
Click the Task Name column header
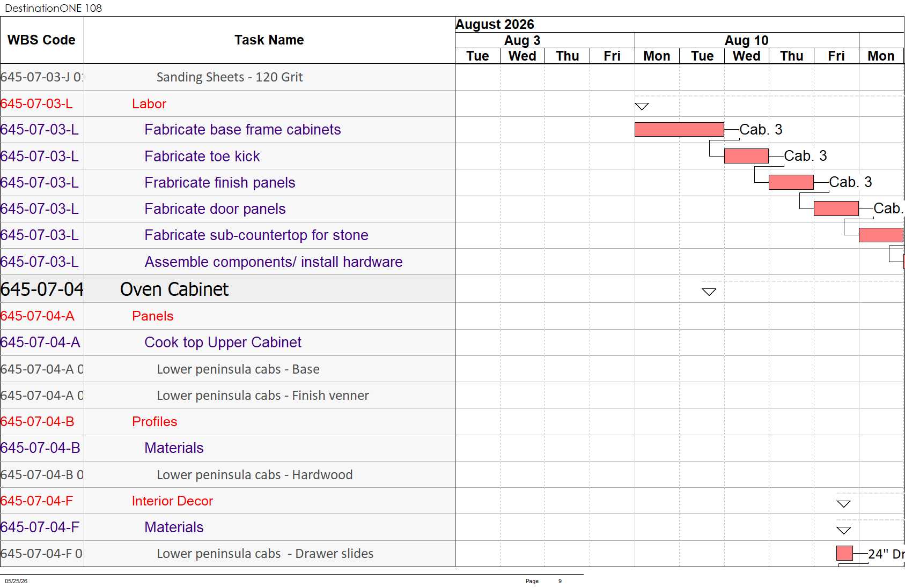269,40
